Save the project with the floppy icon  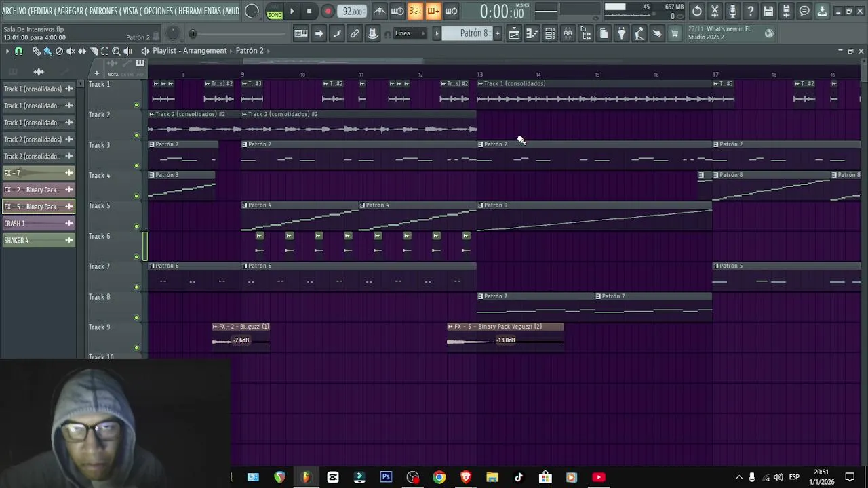(x=768, y=12)
